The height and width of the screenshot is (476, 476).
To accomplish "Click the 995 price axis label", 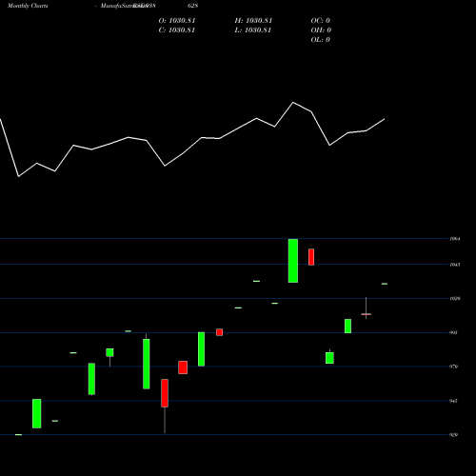I will [x=453, y=332].
